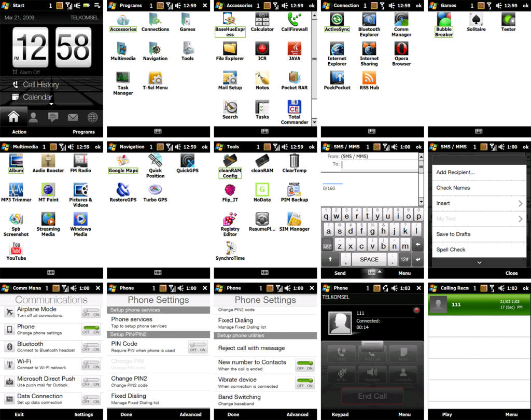
Task: Open input method arrow beside Send softkey
Action: click(x=380, y=272)
